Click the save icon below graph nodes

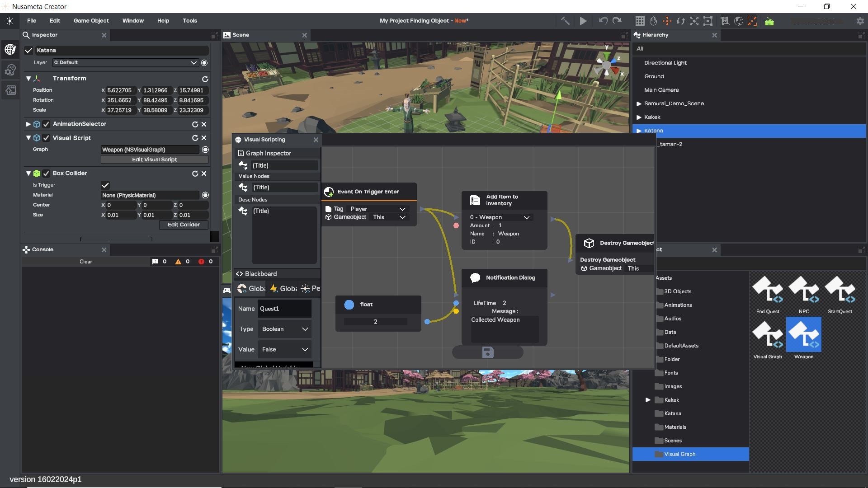click(487, 352)
